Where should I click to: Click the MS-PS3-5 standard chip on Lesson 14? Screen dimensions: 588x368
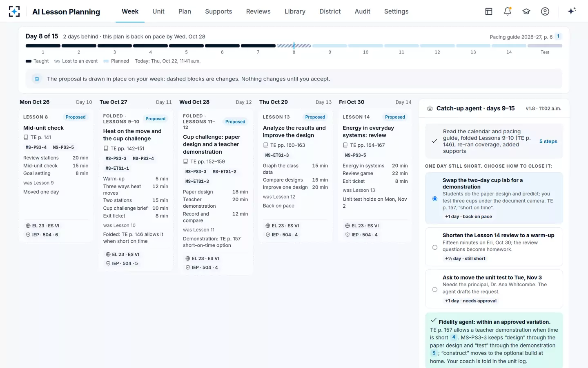coord(356,155)
